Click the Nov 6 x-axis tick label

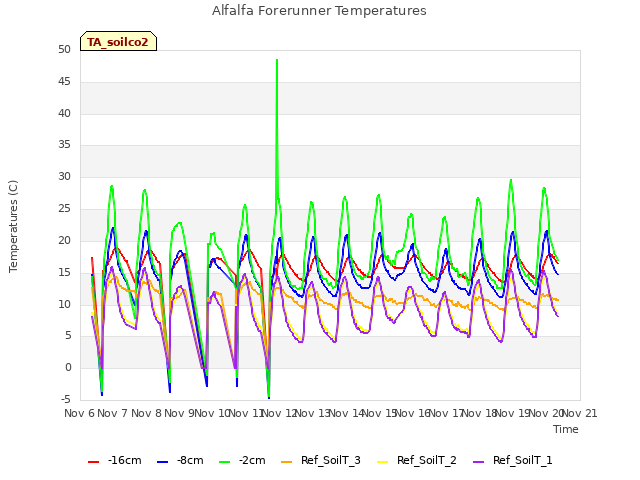click(79, 413)
